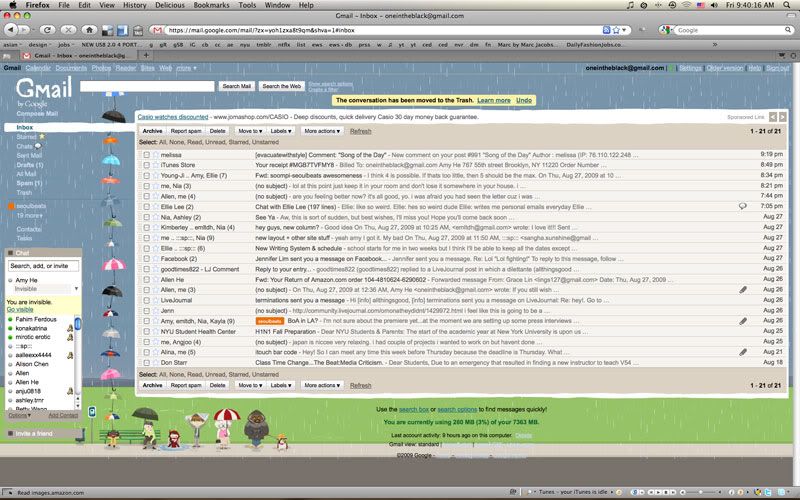Click the Delicious tag toolbar icon
Image resolution: width=800 pixels, height=500 pixels.
tap(138, 31)
